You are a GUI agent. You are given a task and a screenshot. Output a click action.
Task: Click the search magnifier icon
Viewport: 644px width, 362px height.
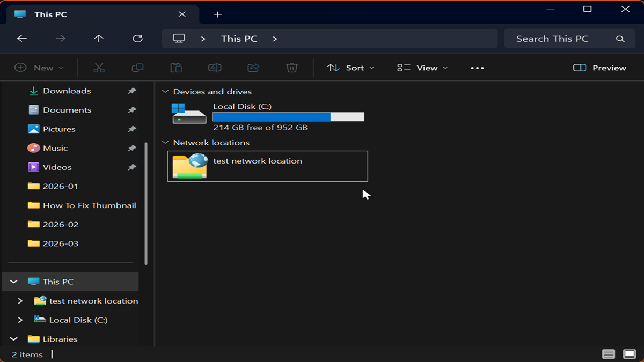click(620, 39)
